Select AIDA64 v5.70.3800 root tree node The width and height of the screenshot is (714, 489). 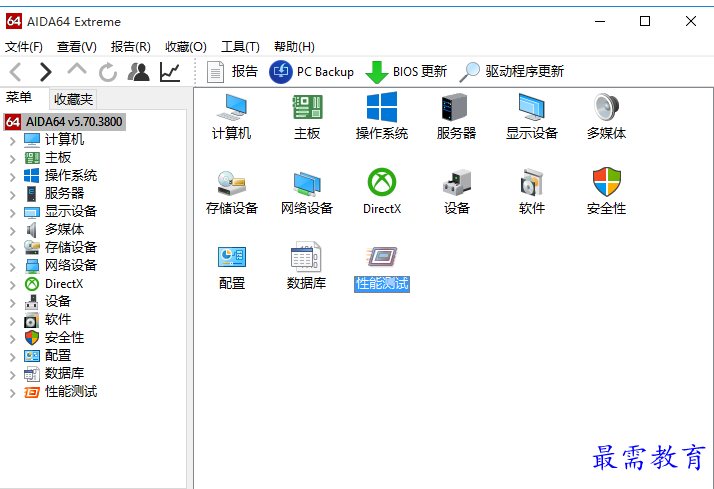point(65,122)
